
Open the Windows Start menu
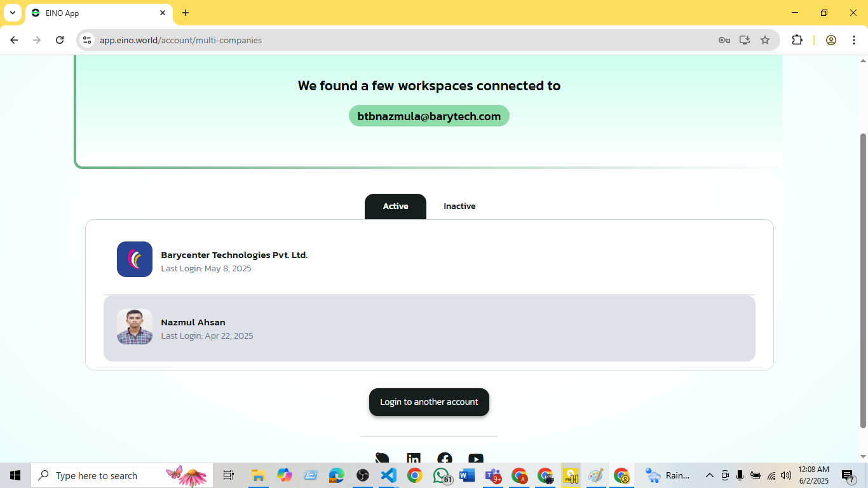coord(15,475)
